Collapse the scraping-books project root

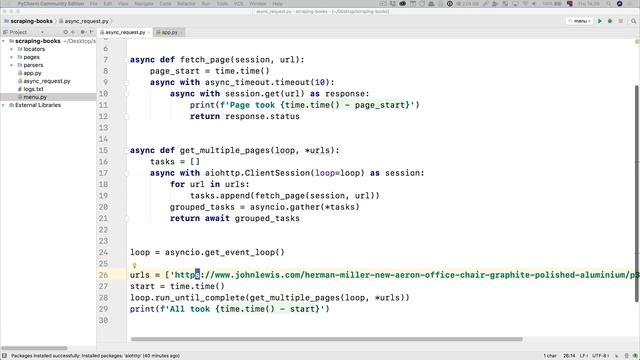[x=4, y=41]
